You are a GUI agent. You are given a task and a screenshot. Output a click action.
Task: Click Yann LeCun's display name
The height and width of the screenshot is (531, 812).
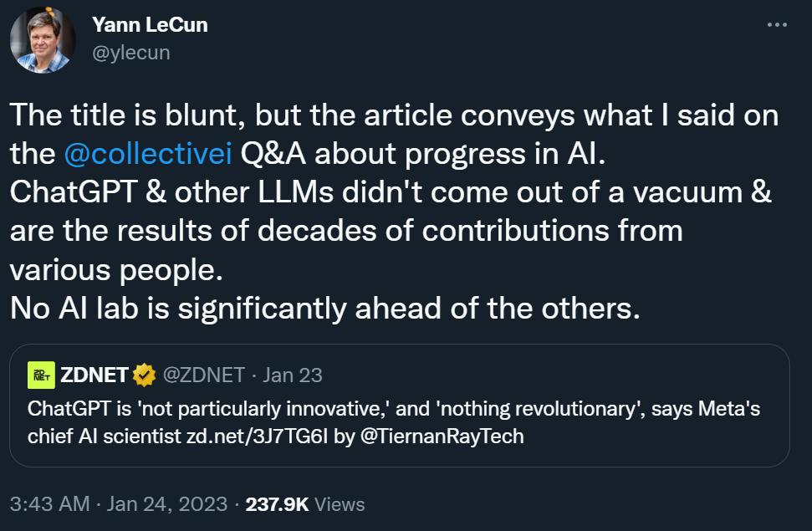(x=149, y=24)
